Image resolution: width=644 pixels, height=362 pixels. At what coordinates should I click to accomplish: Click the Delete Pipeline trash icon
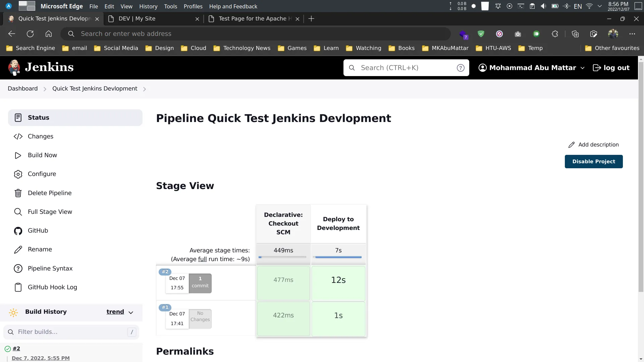tap(18, 193)
